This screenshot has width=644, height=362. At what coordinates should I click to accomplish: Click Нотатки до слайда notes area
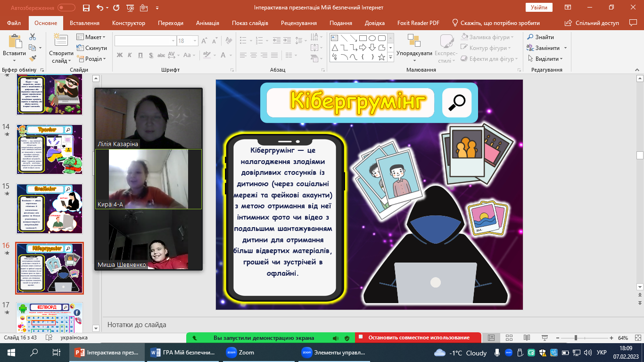point(137,325)
